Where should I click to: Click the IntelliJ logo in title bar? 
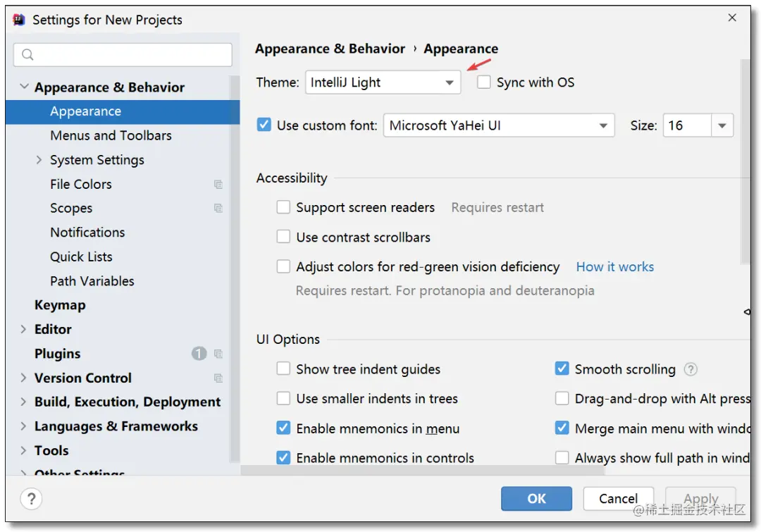pyautogui.click(x=19, y=20)
